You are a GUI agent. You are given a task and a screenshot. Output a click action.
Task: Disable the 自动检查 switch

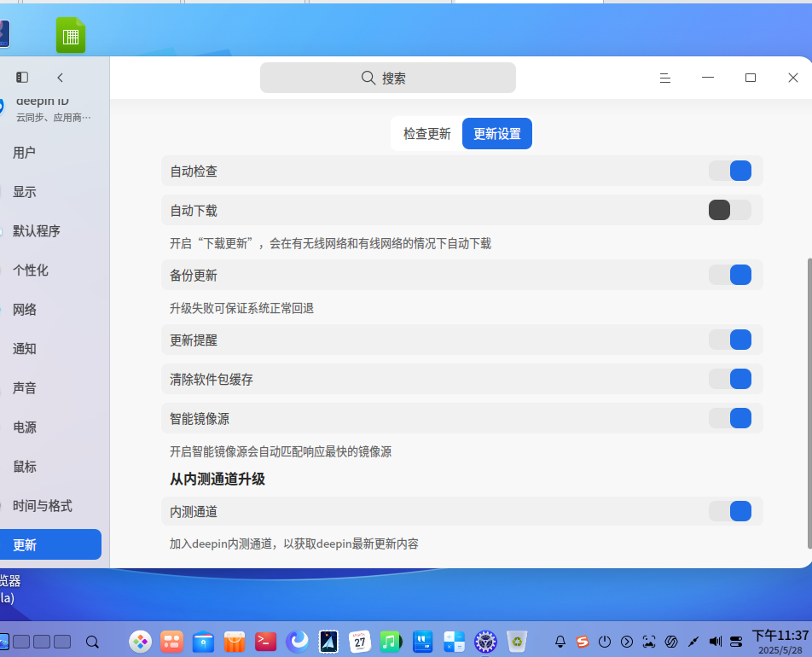[x=730, y=171]
